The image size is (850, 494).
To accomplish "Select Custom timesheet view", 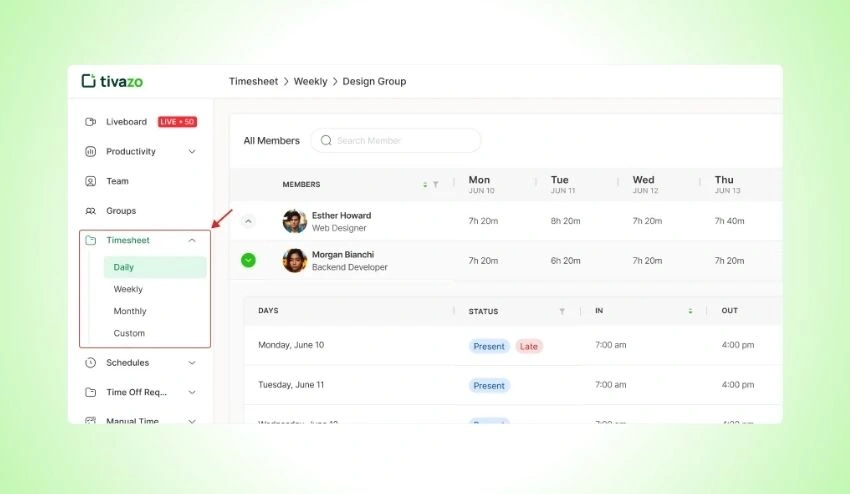I will coord(129,333).
